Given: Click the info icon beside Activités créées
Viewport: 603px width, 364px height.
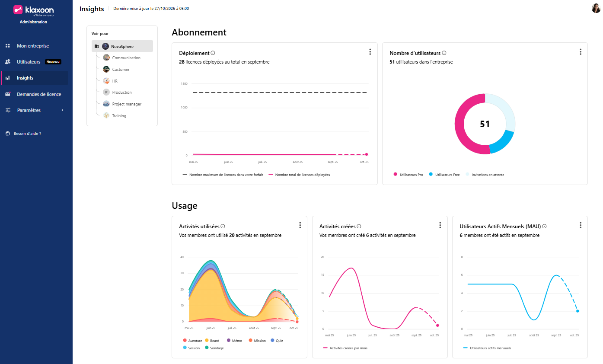Looking at the screenshot, I should coord(359,226).
